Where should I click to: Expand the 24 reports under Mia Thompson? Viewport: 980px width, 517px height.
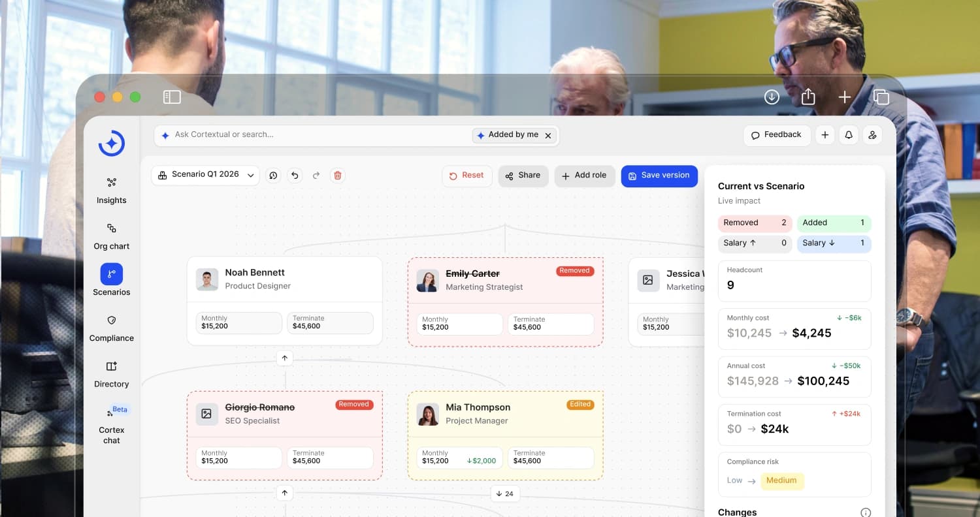pyautogui.click(x=505, y=493)
